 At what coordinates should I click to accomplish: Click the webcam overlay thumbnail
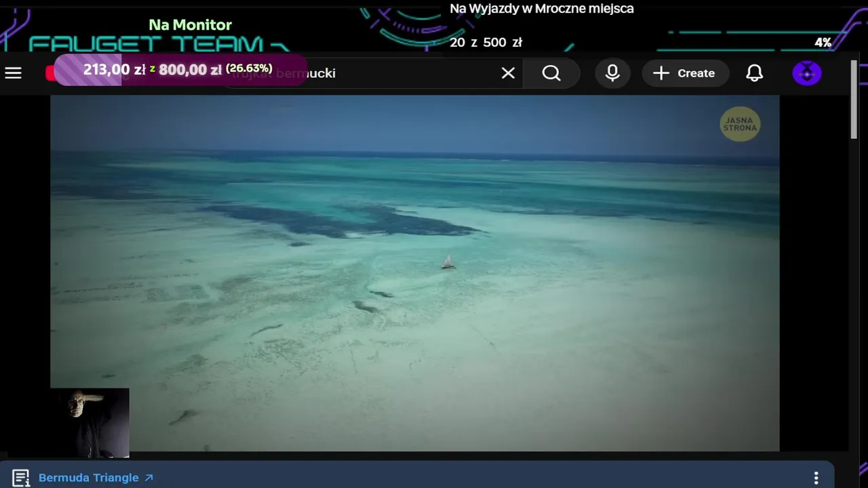[90, 423]
